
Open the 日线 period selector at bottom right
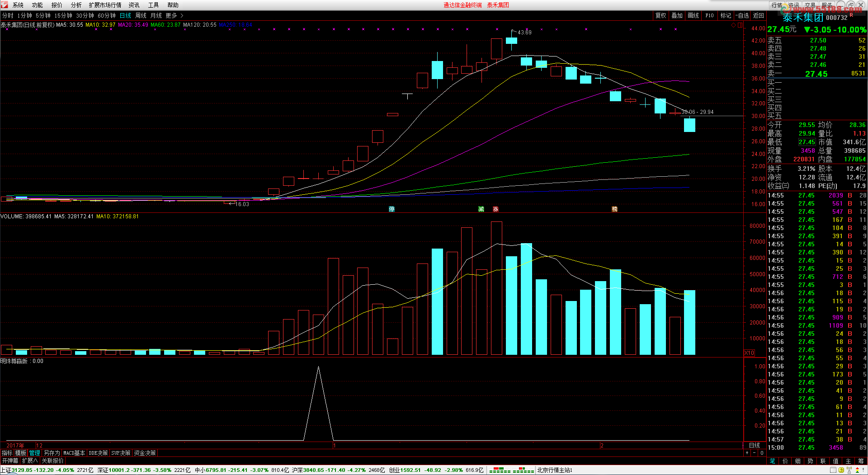(x=755, y=446)
